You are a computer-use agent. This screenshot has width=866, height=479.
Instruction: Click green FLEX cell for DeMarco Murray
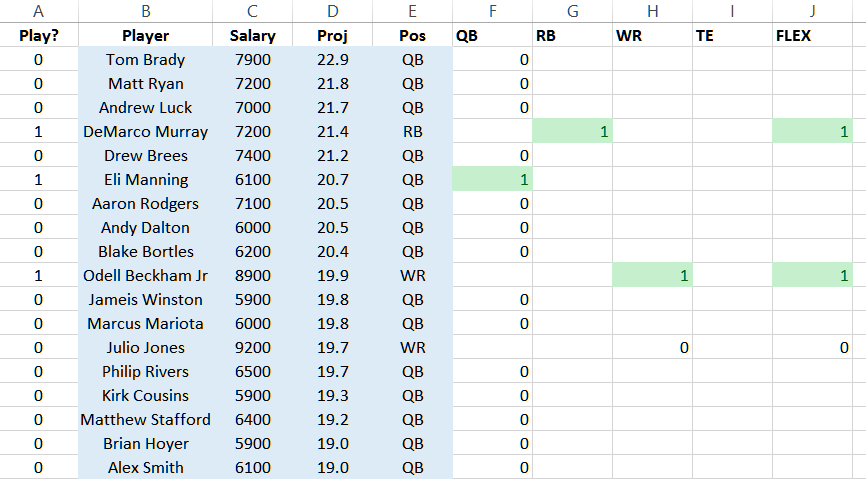click(x=812, y=131)
